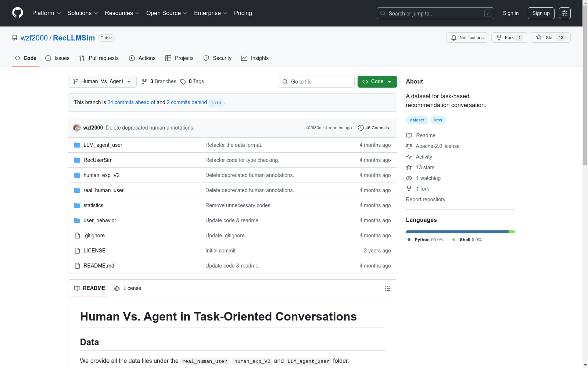Click the Notifications bell button
588x368 pixels.
(467, 38)
